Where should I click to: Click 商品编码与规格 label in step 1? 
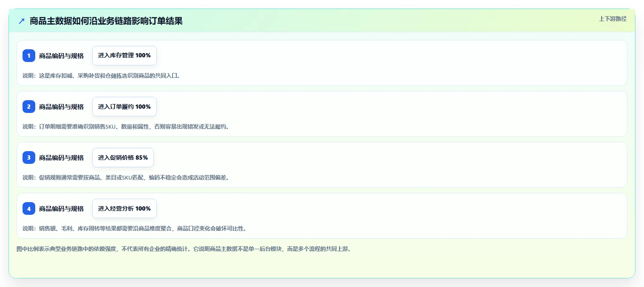coord(62,56)
